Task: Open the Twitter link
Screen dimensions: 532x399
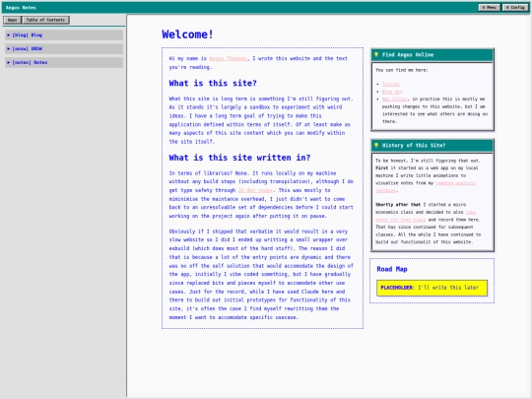Action: 391,84
